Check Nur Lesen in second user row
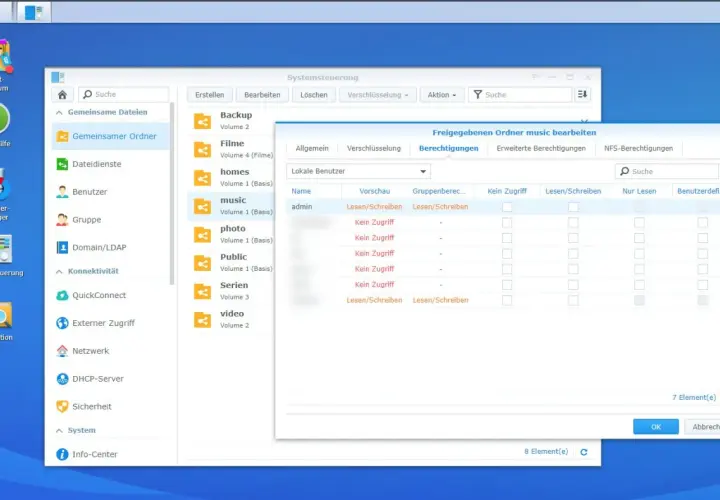The image size is (720, 500). click(639, 223)
